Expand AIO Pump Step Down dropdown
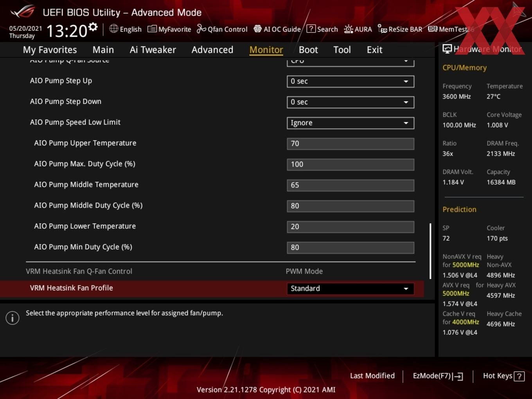The height and width of the screenshot is (399, 532). (350, 102)
